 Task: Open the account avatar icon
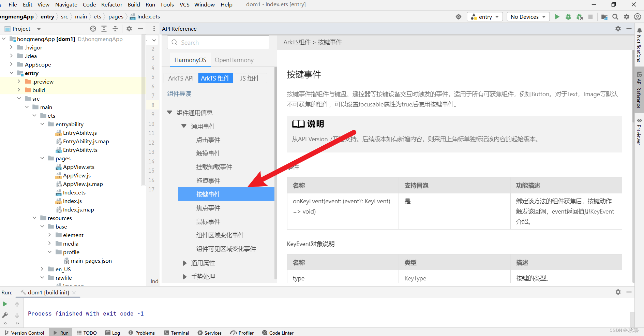pos(638,17)
